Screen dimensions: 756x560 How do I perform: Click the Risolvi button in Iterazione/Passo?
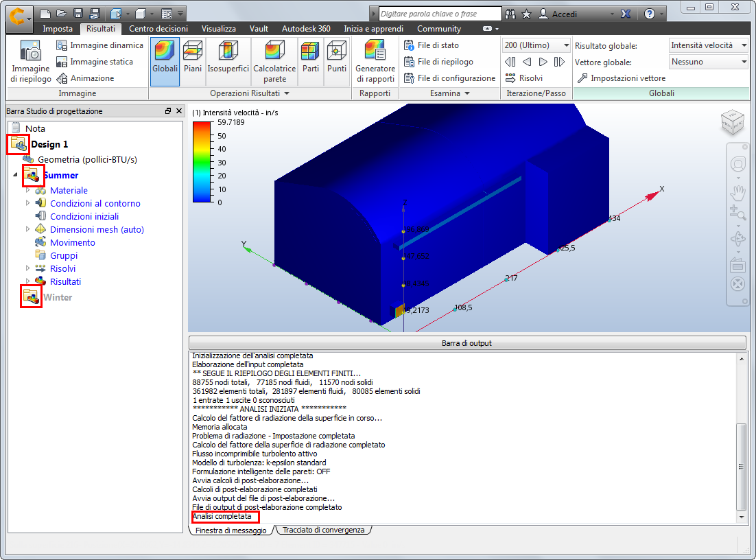[523, 78]
